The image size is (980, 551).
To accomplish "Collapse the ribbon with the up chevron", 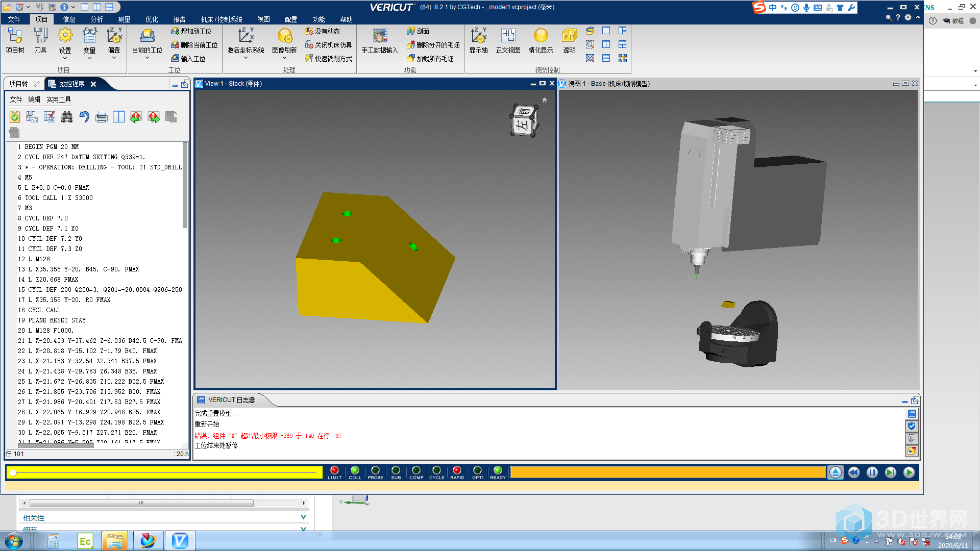I will [918, 17].
